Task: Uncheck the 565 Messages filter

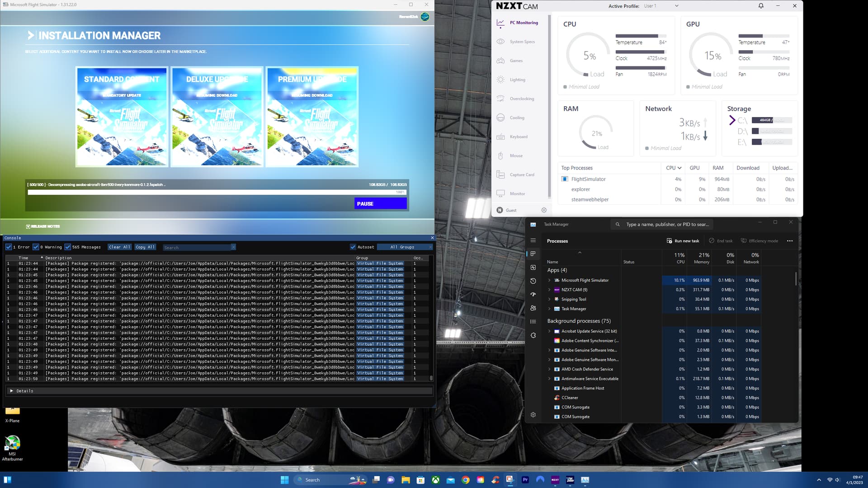Action: tap(68, 247)
